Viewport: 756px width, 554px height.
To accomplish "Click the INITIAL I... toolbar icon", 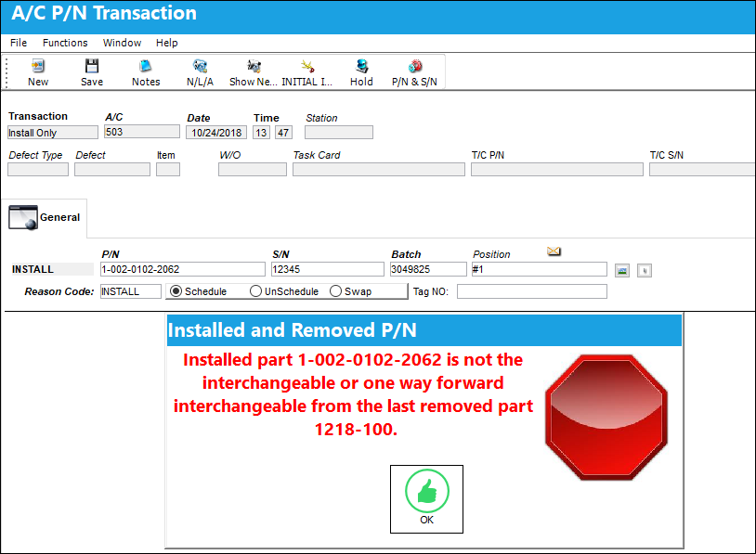I will pyautogui.click(x=307, y=72).
